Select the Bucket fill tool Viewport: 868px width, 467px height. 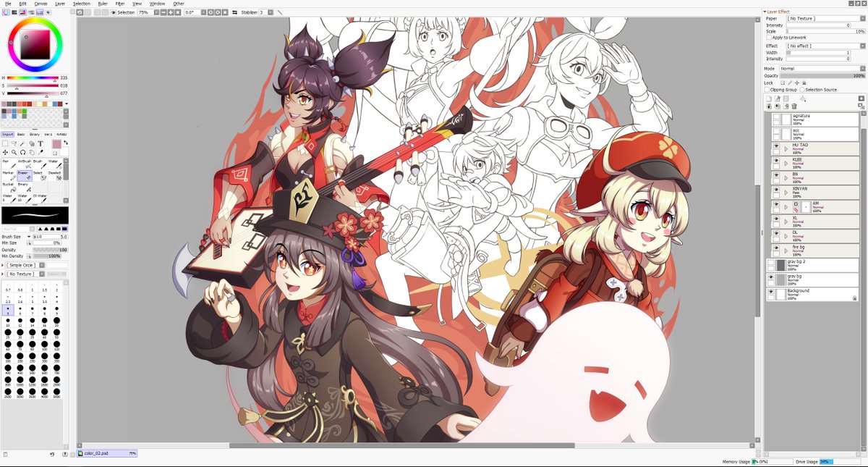8,188
